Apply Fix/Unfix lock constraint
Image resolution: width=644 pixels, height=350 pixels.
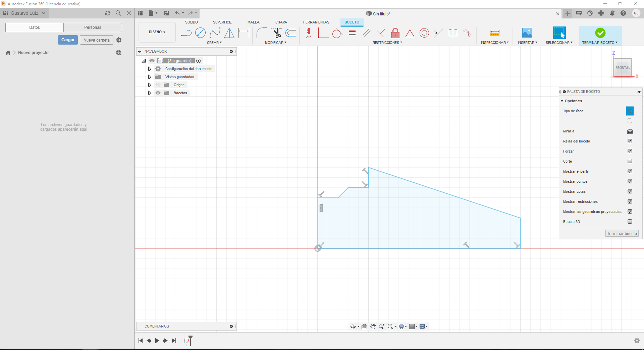[x=395, y=33]
